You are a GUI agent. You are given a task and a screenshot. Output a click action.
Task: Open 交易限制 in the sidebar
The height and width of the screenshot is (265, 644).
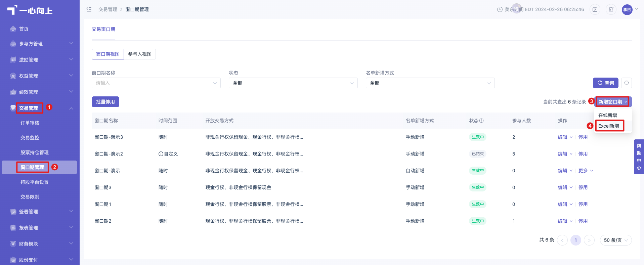click(x=30, y=197)
